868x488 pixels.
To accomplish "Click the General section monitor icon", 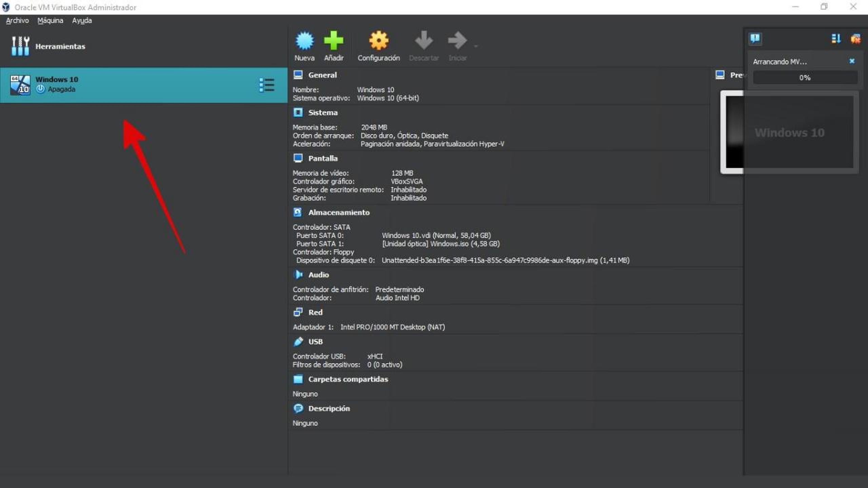I will pos(298,75).
